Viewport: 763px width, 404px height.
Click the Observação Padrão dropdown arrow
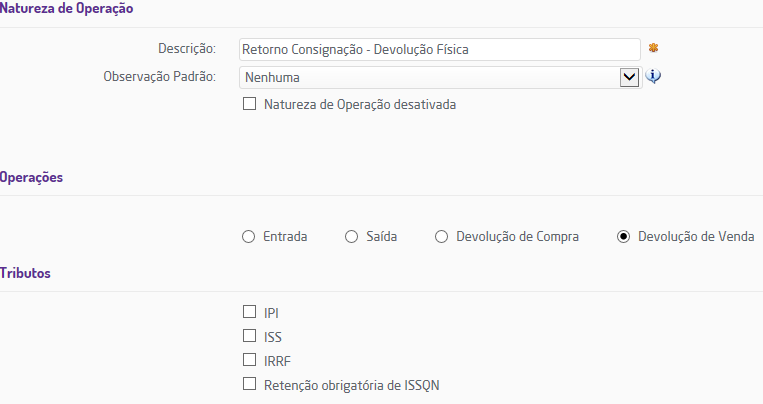630,77
